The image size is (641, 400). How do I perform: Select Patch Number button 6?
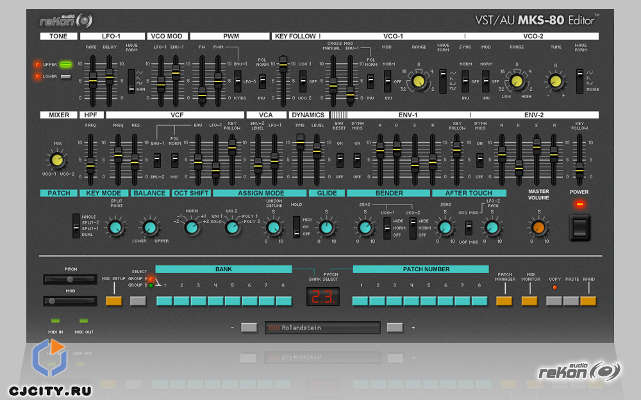pyautogui.click(x=445, y=301)
